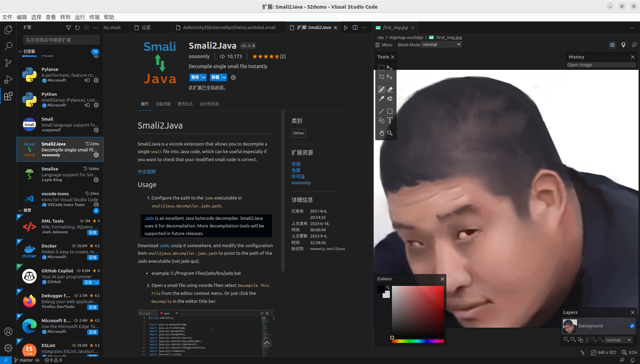Open the image editor Menu
The image size is (640, 364).
coord(384,45)
